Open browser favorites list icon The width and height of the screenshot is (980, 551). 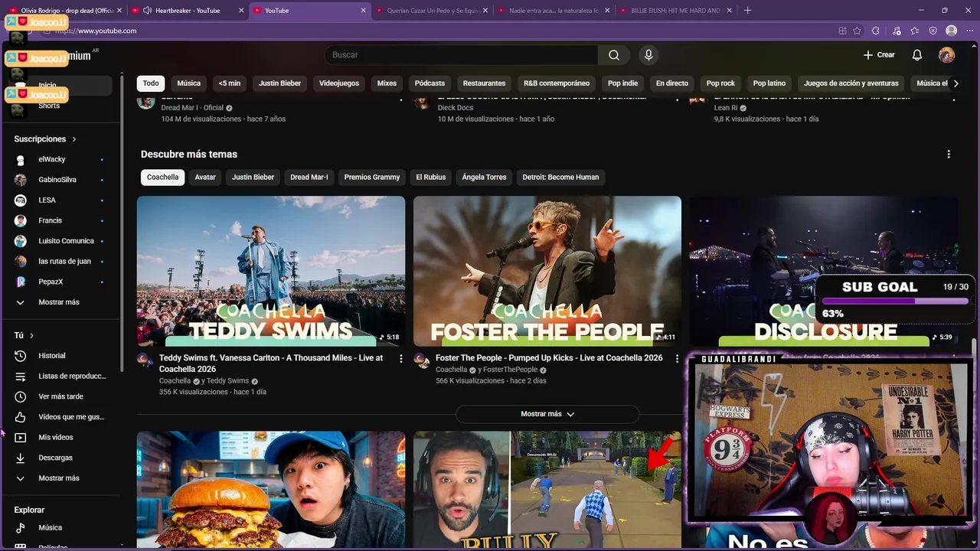[915, 31]
